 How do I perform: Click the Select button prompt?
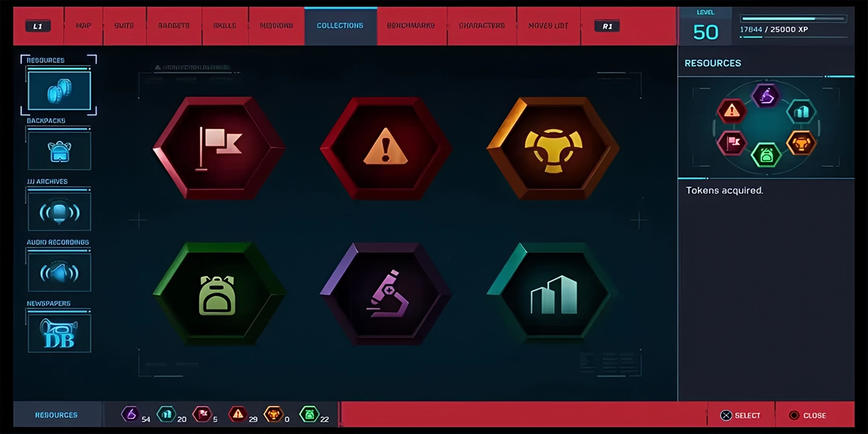[x=740, y=415]
